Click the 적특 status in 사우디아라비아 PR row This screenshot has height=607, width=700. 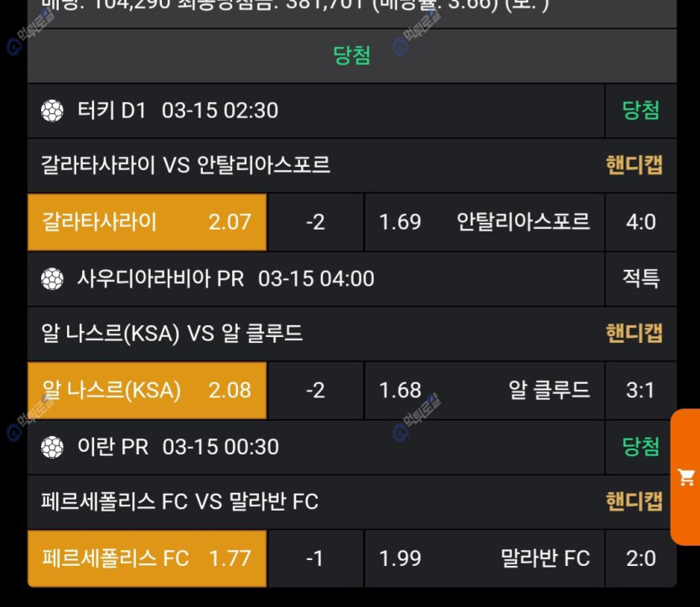640,278
